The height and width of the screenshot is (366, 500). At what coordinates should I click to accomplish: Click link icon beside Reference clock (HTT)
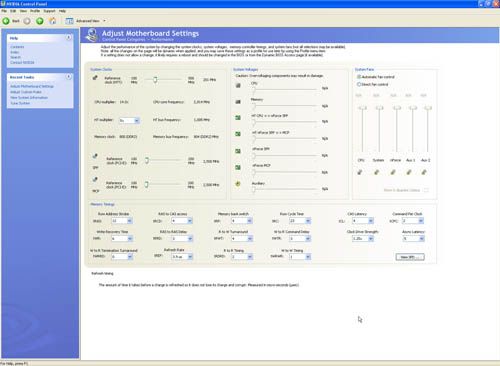[x=95, y=78]
